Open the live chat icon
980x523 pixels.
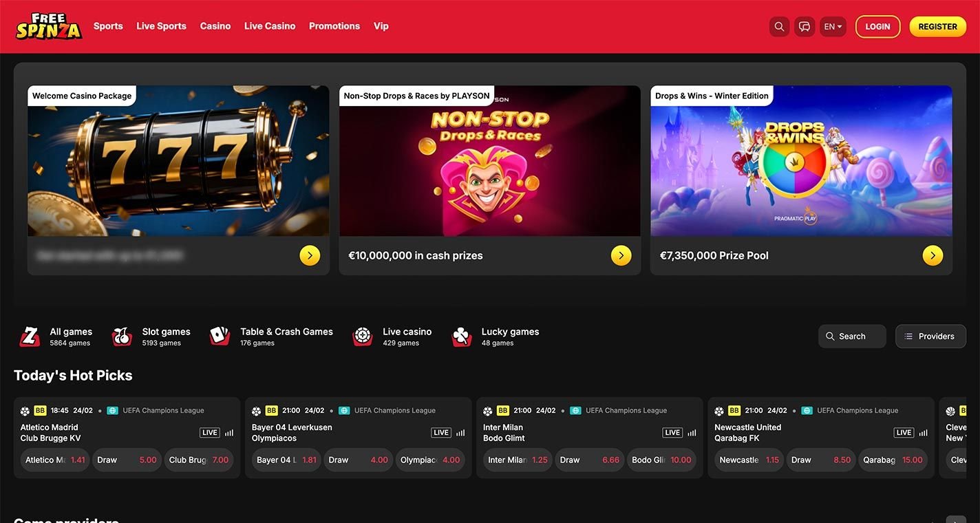[x=804, y=27]
